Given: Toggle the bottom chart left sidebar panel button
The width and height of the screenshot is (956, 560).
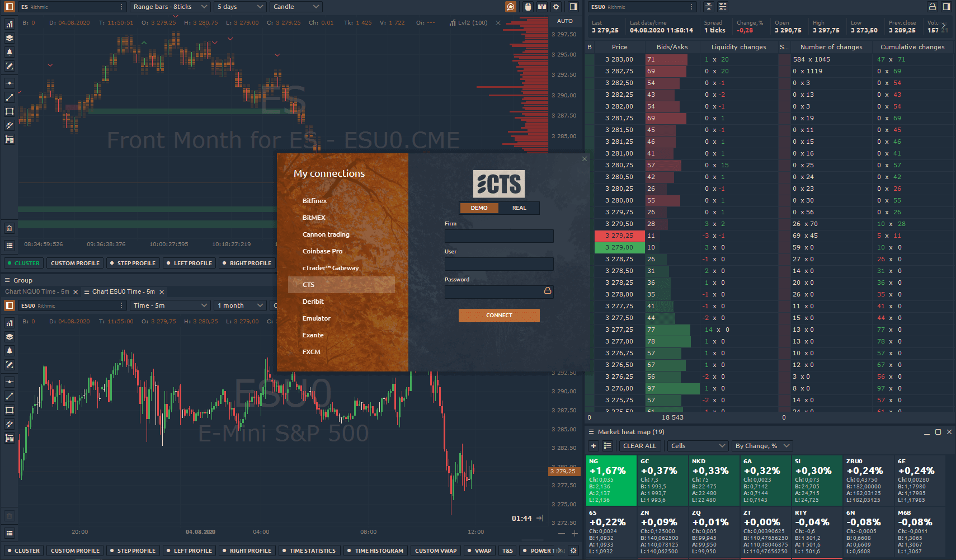Looking at the screenshot, I should (x=10, y=305).
